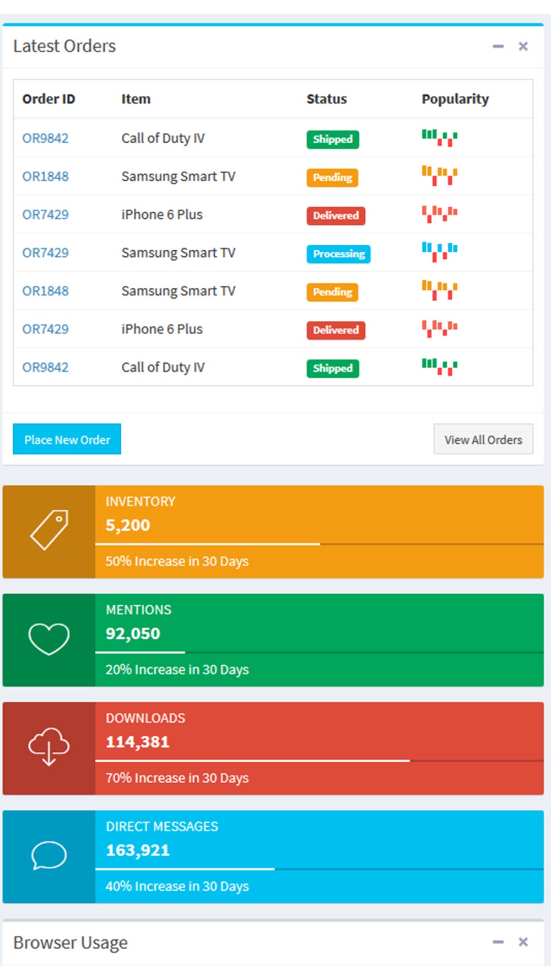Click the Mentions heart icon

click(49, 639)
